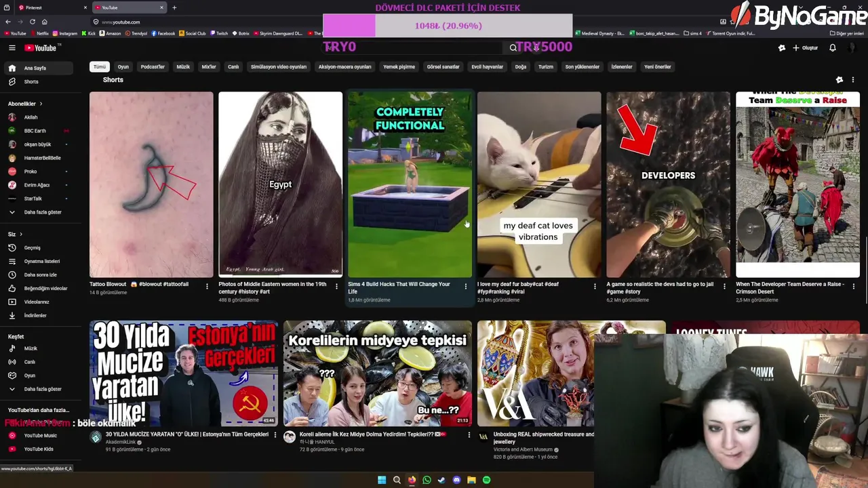Open the account avatar menu
This screenshot has width=868, height=488.
[x=852, y=47]
